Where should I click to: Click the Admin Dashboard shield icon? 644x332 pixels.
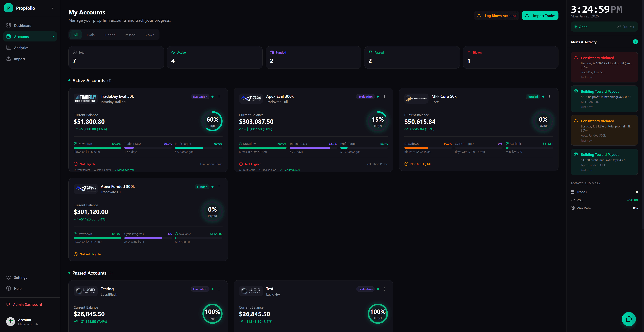8,304
